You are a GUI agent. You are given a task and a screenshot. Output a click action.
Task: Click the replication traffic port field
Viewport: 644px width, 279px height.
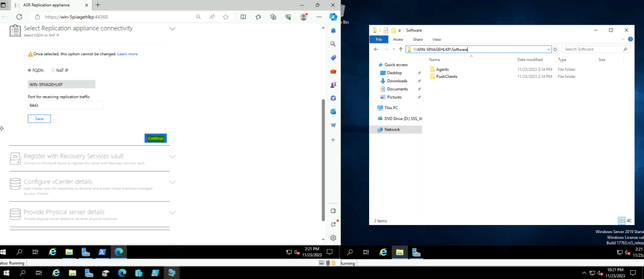65,106
